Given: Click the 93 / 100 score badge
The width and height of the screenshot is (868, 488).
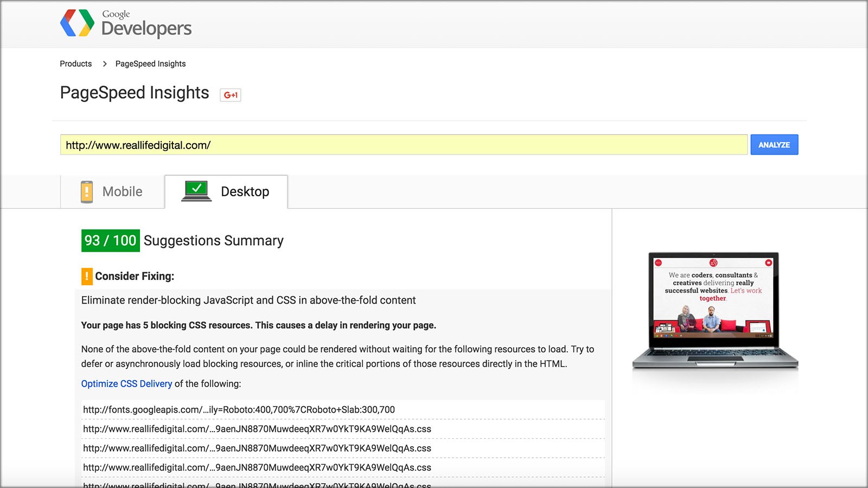Looking at the screenshot, I should 111,241.
